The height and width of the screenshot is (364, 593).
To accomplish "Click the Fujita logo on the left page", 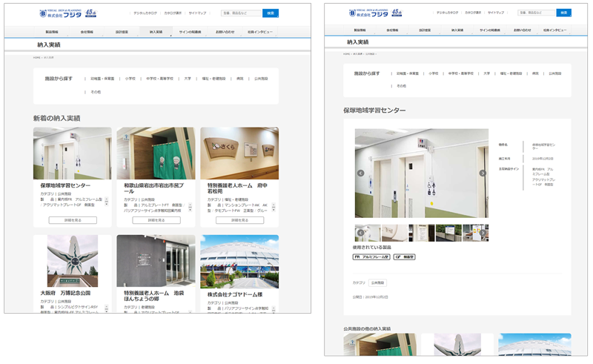I will point(61,13).
